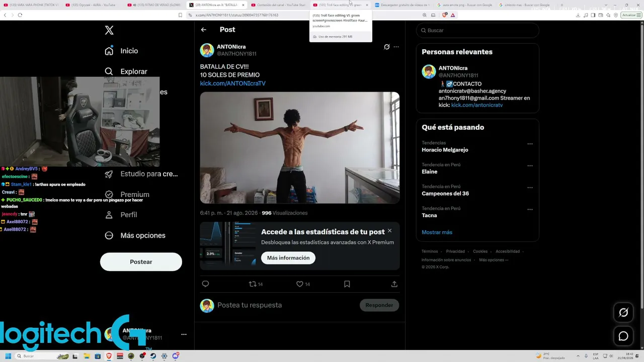Open ANTONIcra avatar in Personas relevantes
Screen dimensions: 644x362
pyautogui.click(x=429, y=71)
